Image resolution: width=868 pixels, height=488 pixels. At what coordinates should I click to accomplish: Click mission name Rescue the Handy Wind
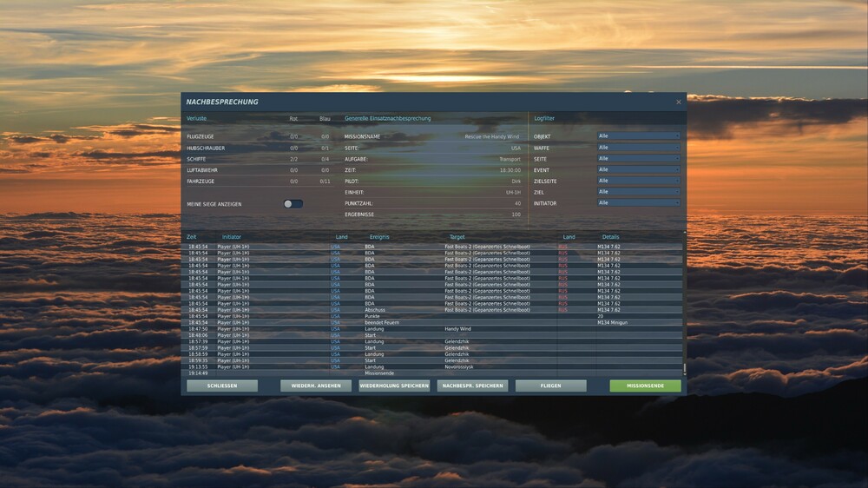[492, 137]
